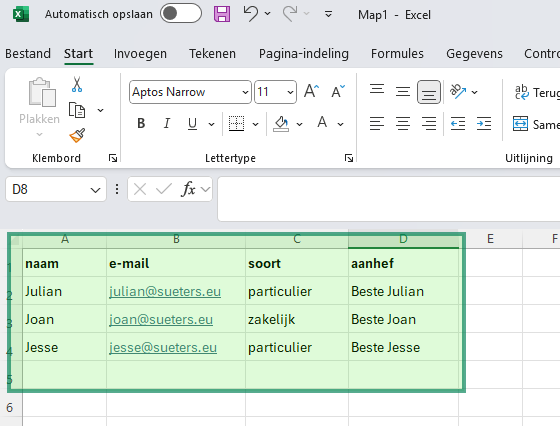Apply Italic formatting
The width and height of the screenshot is (560, 426).
[x=166, y=124]
